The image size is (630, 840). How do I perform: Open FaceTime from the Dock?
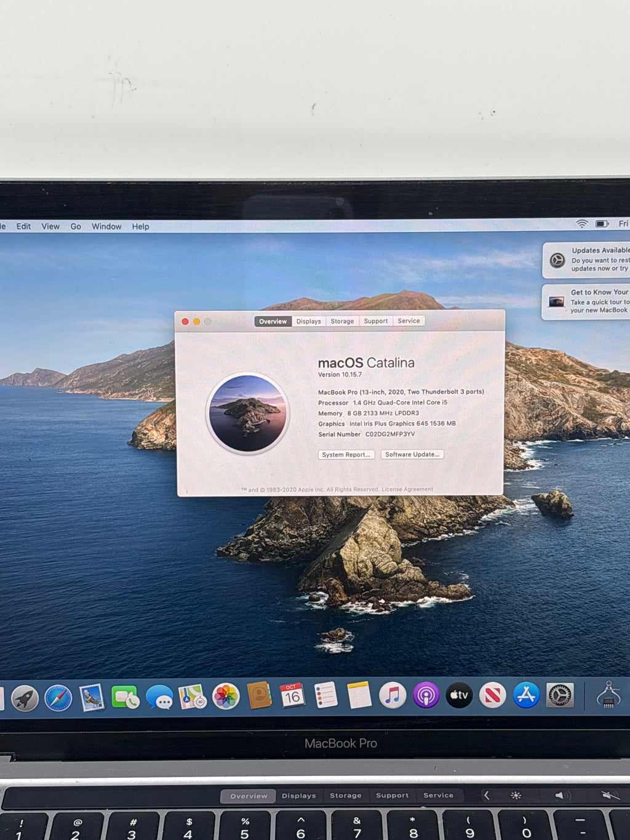(x=126, y=698)
